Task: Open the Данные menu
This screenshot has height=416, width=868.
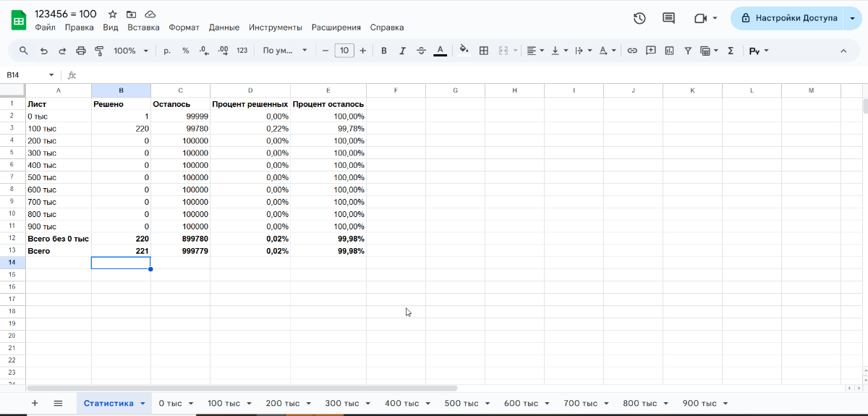Action: [224, 27]
